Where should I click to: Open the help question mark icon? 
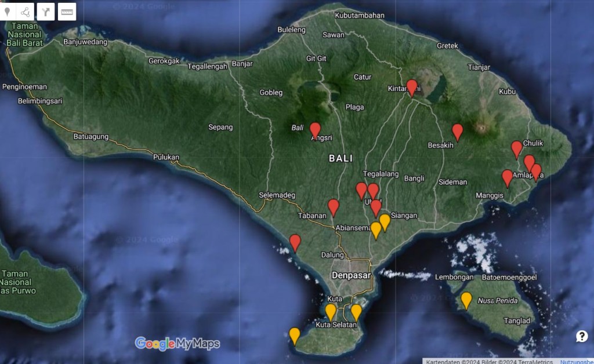click(582, 336)
